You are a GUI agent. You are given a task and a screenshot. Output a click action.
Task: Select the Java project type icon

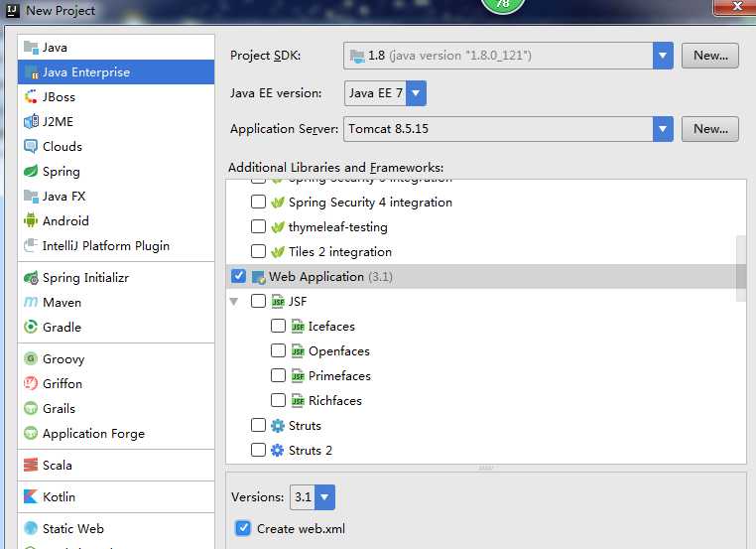click(x=31, y=48)
